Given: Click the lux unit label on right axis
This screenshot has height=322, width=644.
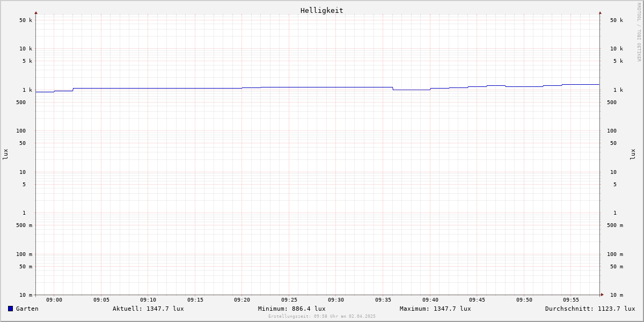Looking at the screenshot, I should click(633, 154).
